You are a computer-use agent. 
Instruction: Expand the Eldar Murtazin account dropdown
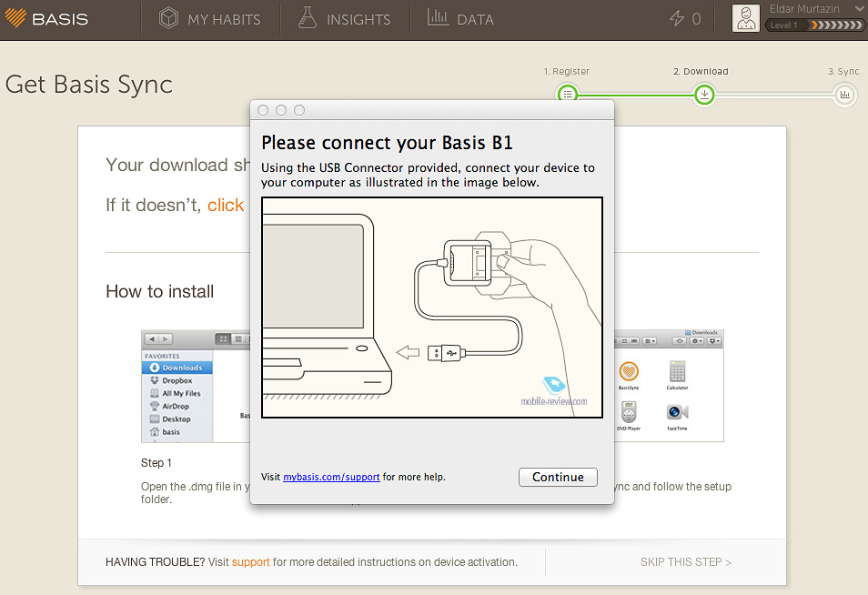[859, 8]
